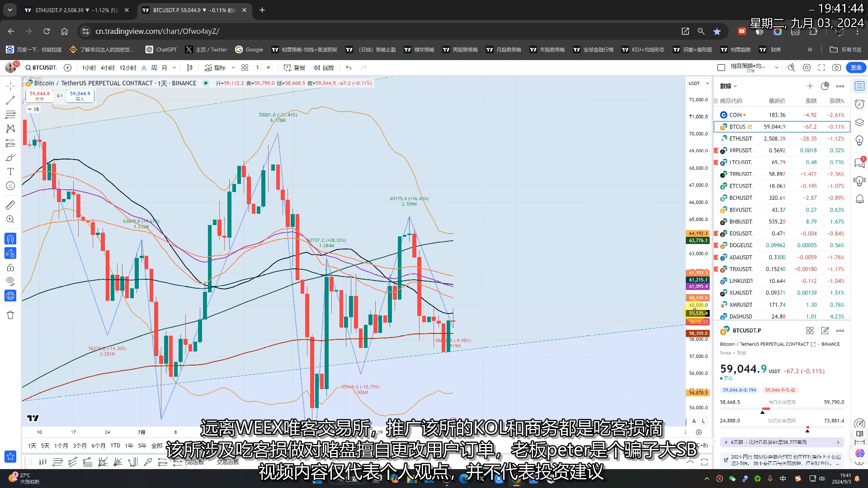This screenshot has width=868, height=488.
Task: Undo the last chart action
Action: (x=349, y=68)
